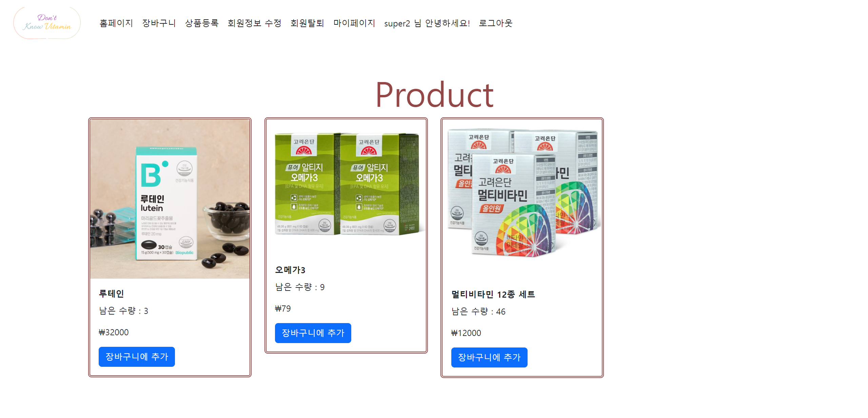Screen dimensions: 868x418
Task: Go to 장바구니 in navigation
Action: click(x=159, y=23)
